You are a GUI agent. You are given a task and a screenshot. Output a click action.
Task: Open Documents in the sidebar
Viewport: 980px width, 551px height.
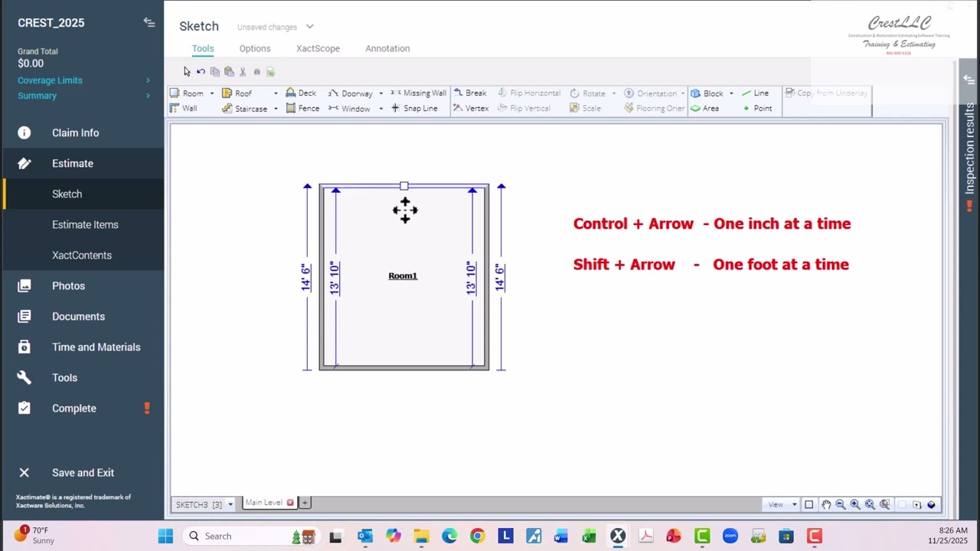click(83, 316)
